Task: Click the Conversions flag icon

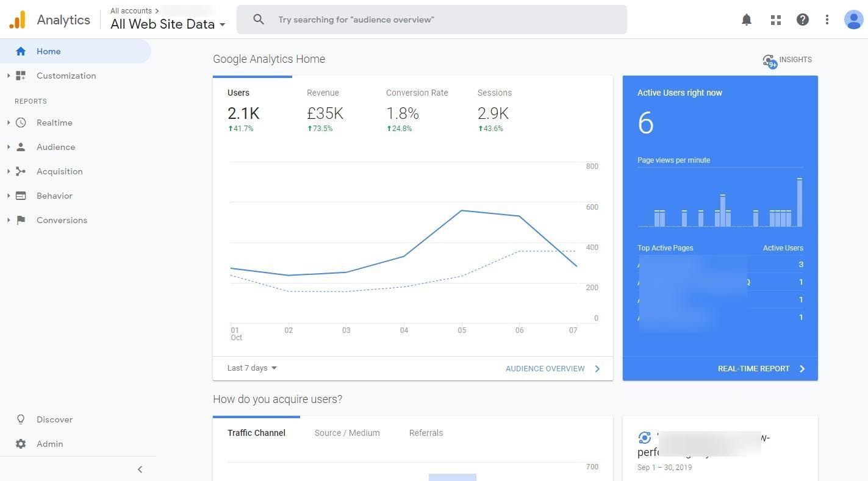Action: point(21,220)
